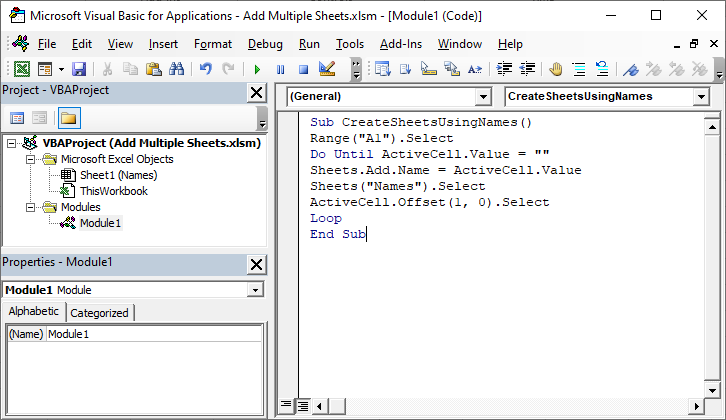The width and height of the screenshot is (726, 420).
Task: Click the Quick Info icon
Action: click(x=429, y=69)
